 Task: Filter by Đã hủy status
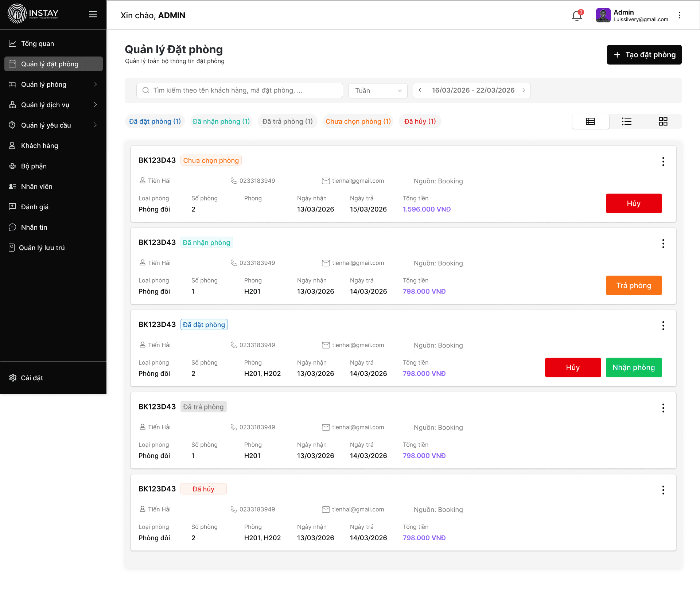click(x=420, y=121)
